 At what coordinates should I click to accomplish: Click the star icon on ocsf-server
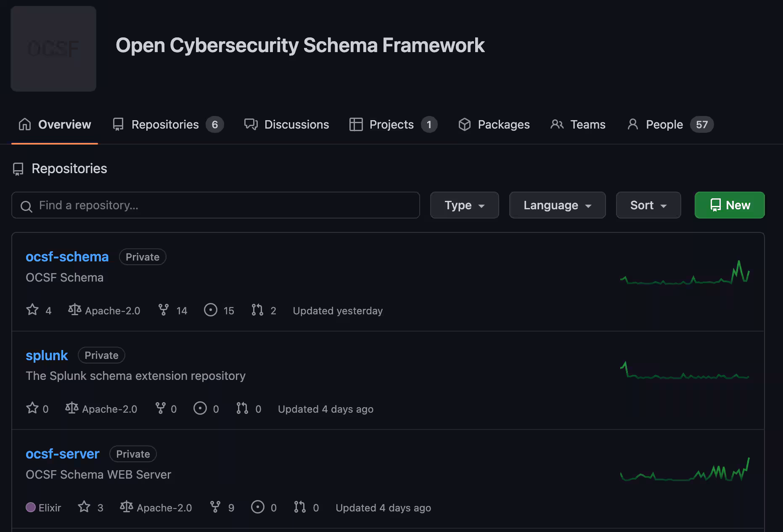[84, 507]
